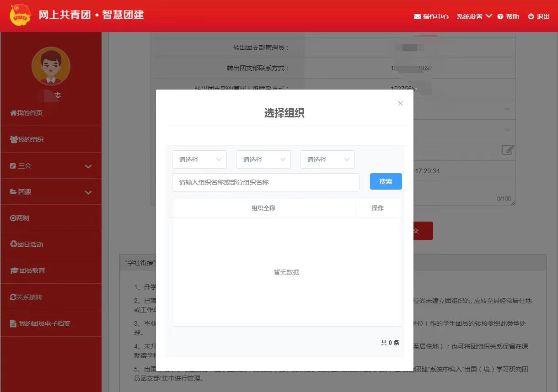The height and width of the screenshot is (392, 558).
Task: Click the Communist Youth League logo icon
Action: pos(21,16)
